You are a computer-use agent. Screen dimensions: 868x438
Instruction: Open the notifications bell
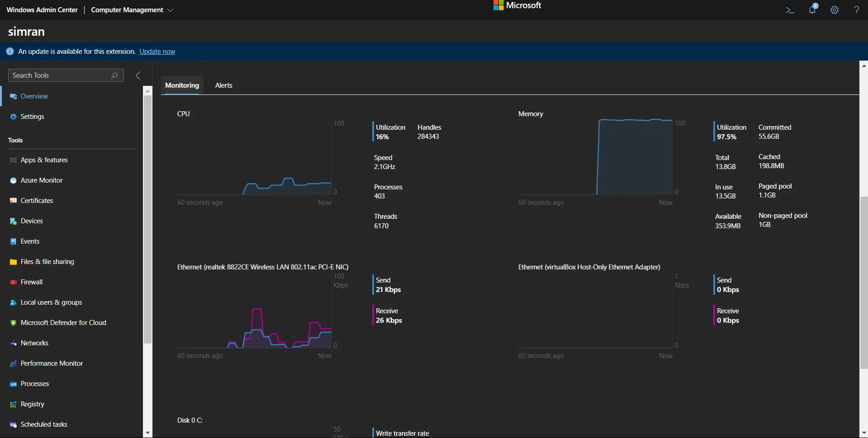point(813,9)
